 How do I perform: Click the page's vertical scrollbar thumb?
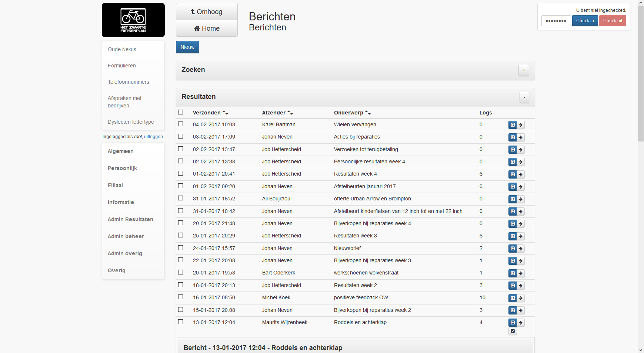click(x=641, y=74)
